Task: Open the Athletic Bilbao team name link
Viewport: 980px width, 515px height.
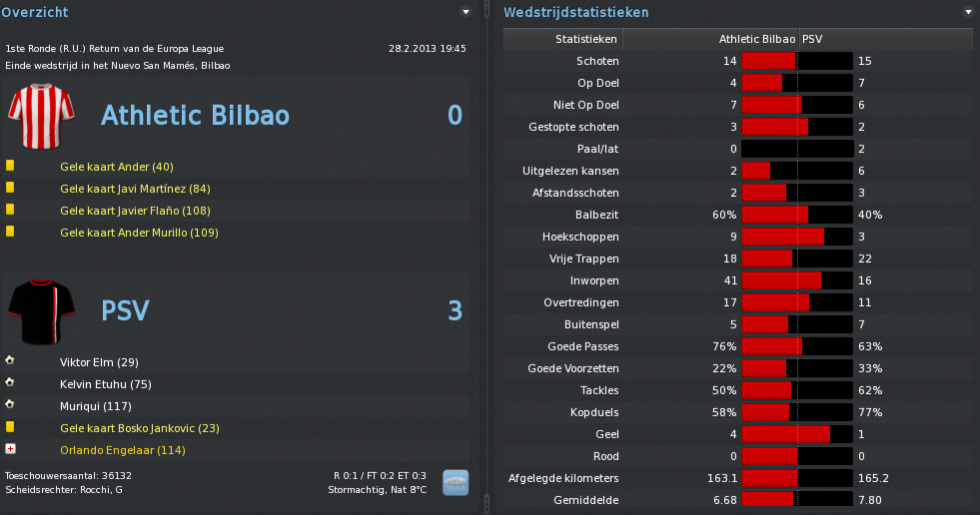Action: [x=195, y=116]
